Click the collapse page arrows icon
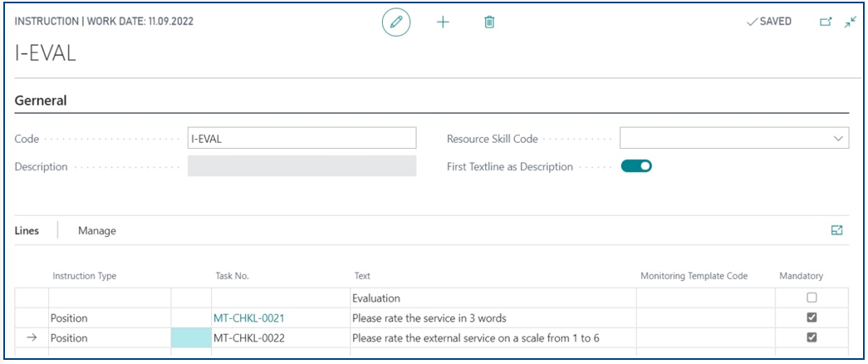Screen dimensions: 868x364 tap(851, 22)
